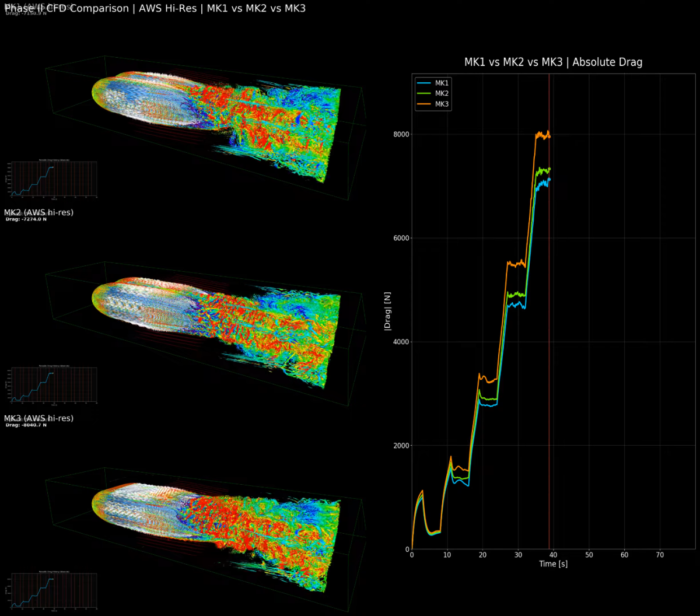Click the MK1 vs MK2 vs MK3 chart title

(553, 62)
